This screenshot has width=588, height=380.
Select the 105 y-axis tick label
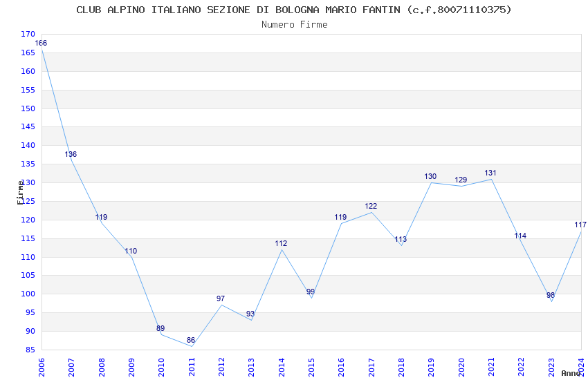(28, 275)
